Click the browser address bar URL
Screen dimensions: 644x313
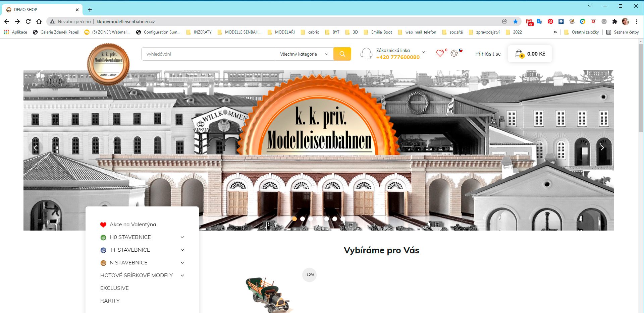click(126, 21)
